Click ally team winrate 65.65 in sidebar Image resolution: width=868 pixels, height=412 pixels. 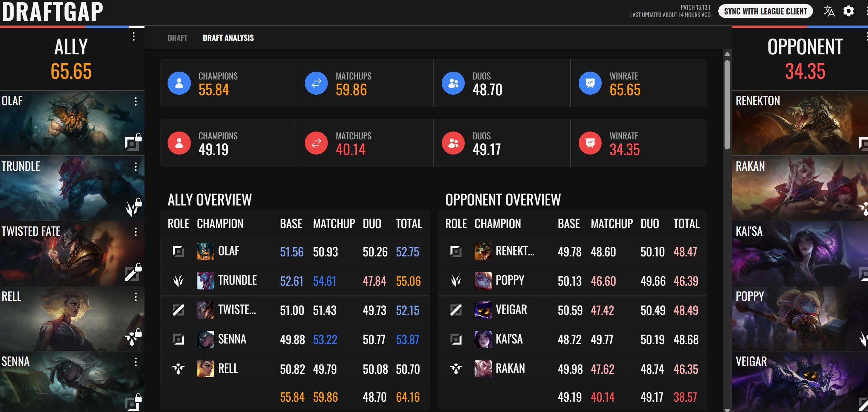pos(71,71)
